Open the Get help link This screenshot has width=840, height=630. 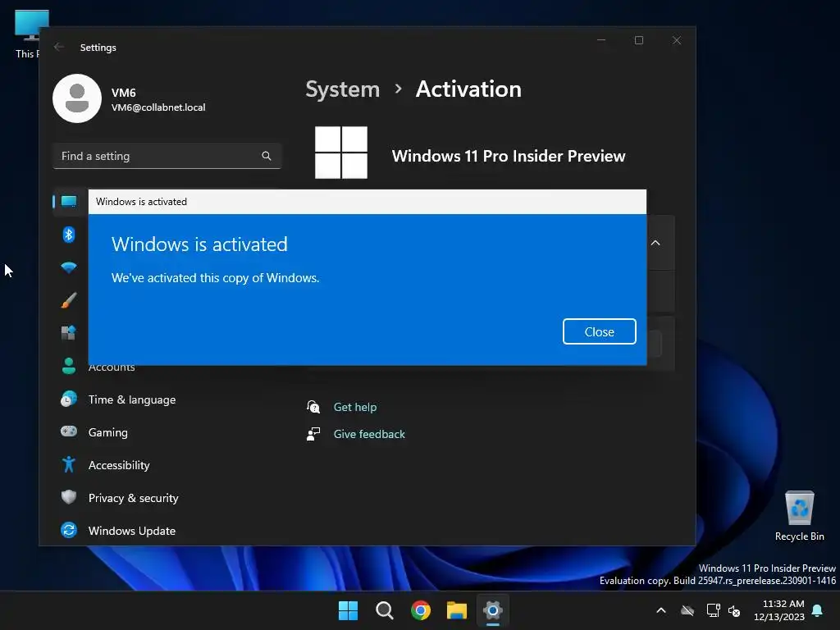[354, 407]
